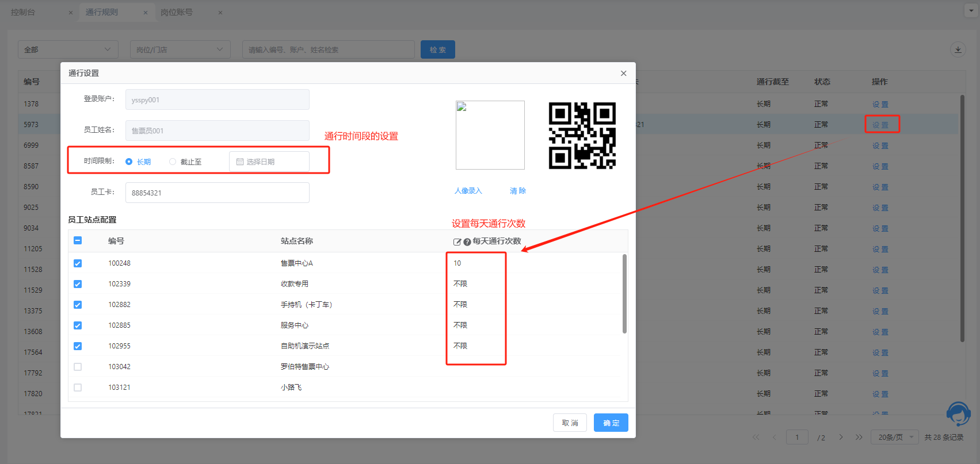Uncheck station 100248 售票中心A
Screen dimensions: 980x464
tap(78, 263)
